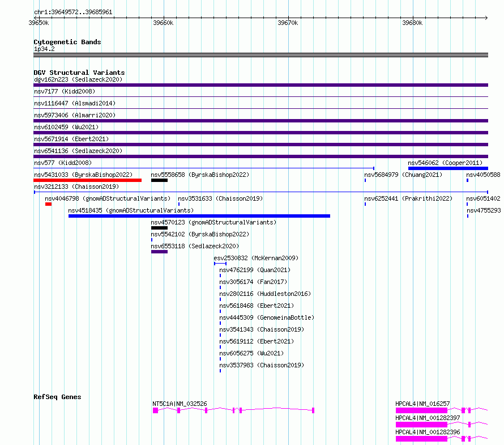Click the magenta NT5C1A gene model glyph

click(233, 410)
